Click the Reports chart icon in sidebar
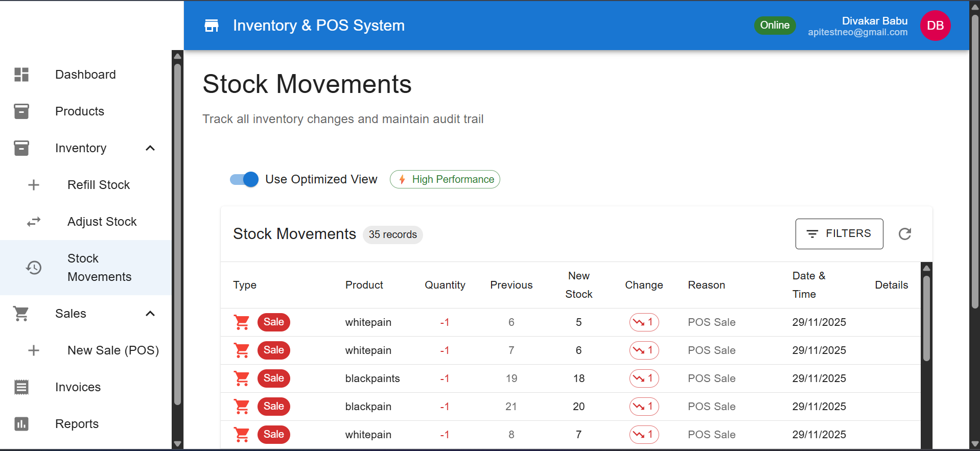The width and height of the screenshot is (980, 451). [x=21, y=424]
